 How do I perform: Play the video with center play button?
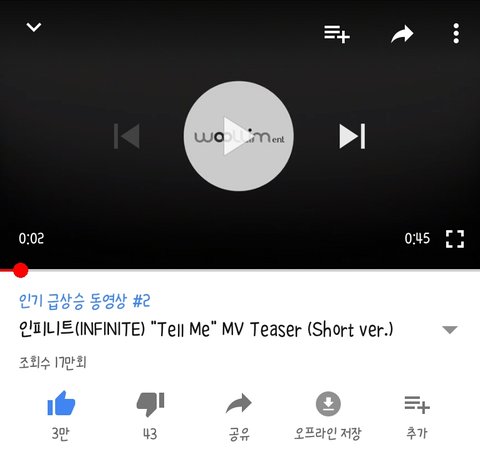pyautogui.click(x=238, y=136)
